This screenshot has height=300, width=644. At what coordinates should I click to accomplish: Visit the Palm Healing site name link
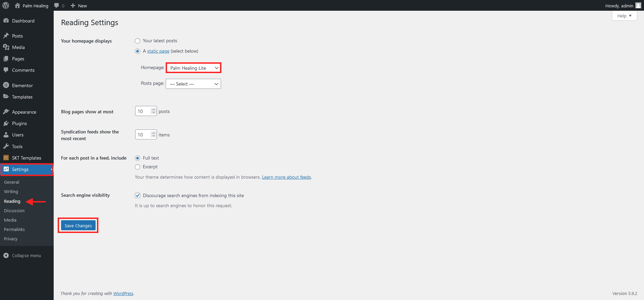(35, 6)
